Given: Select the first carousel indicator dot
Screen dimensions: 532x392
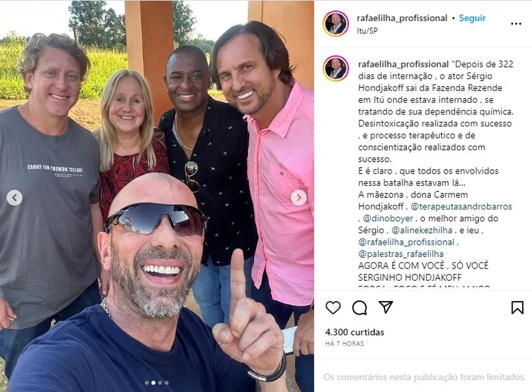Looking at the screenshot, I should click(x=147, y=383).
